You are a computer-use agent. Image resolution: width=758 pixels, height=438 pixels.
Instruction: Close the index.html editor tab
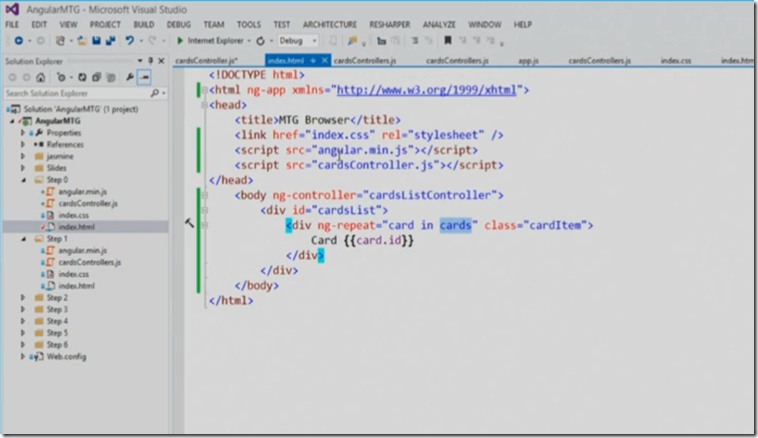tap(324, 61)
